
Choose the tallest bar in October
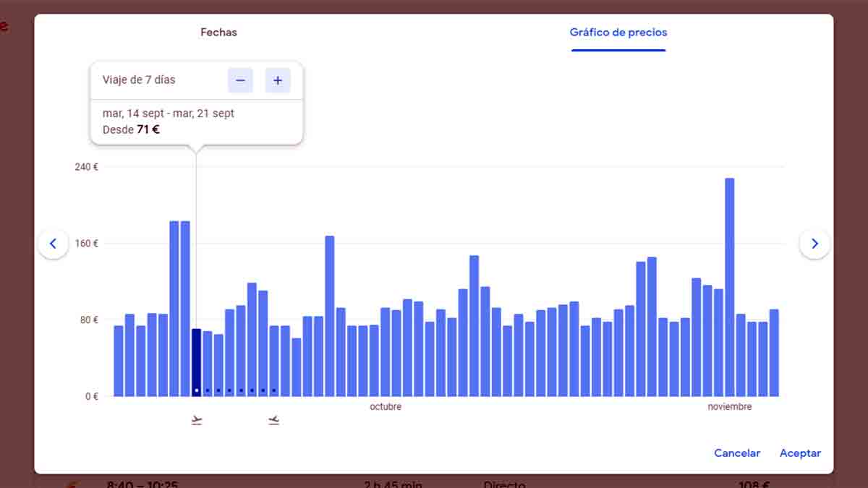click(x=474, y=325)
